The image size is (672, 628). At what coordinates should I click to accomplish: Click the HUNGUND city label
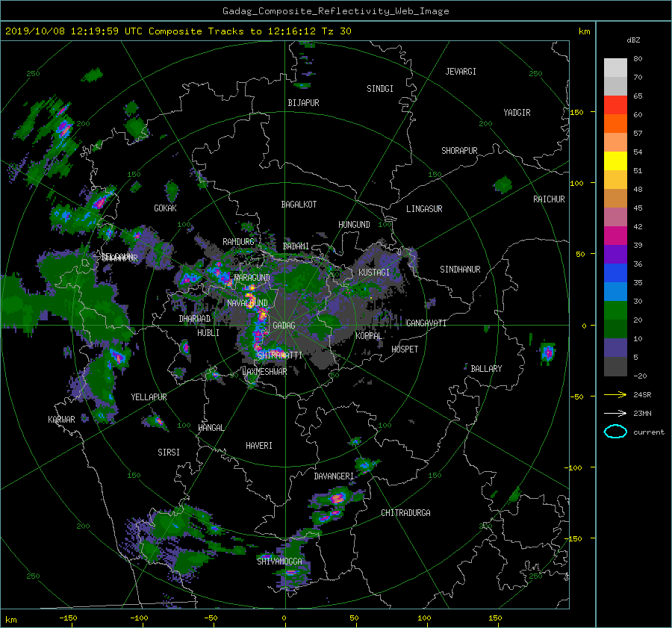tap(354, 225)
